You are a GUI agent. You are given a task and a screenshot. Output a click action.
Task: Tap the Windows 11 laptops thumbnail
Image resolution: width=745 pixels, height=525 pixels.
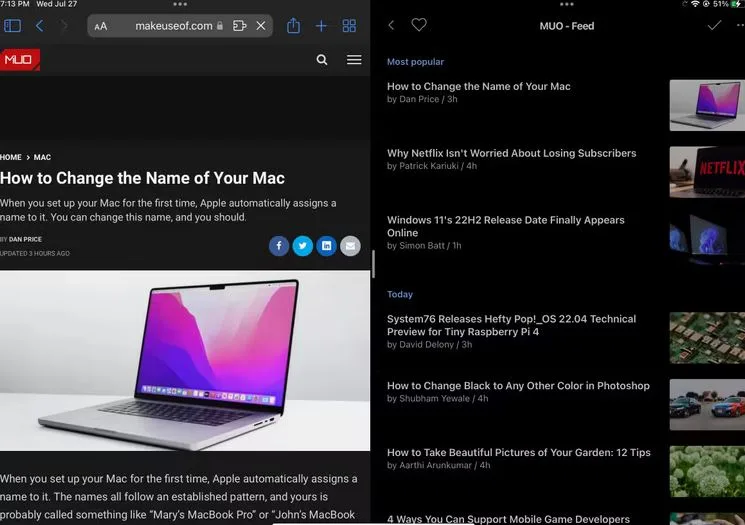pos(707,239)
